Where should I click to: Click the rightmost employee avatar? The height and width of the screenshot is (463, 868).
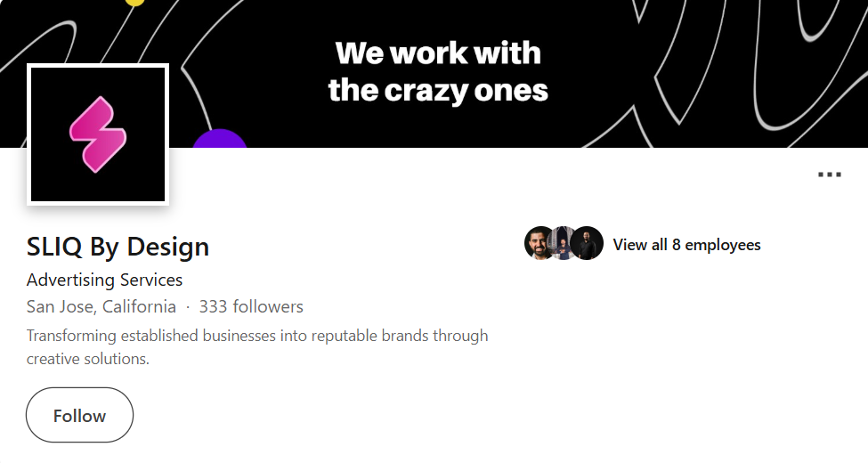[588, 243]
